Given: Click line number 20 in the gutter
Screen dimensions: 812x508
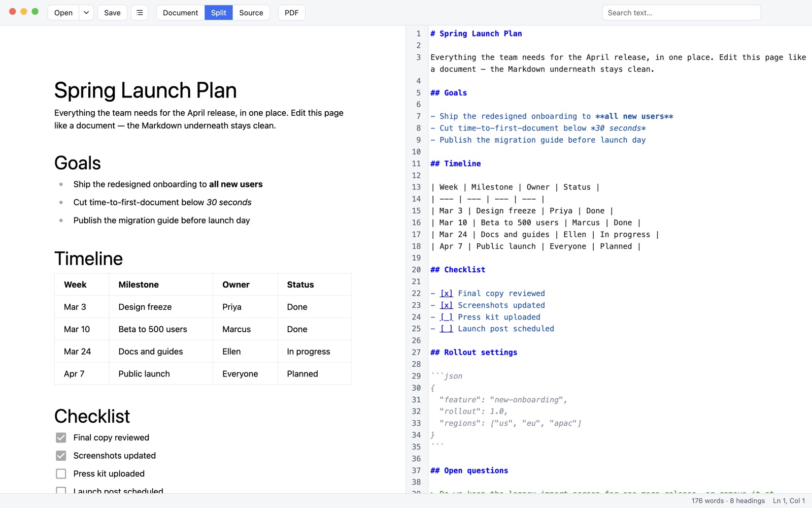Looking at the screenshot, I should [416, 270].
